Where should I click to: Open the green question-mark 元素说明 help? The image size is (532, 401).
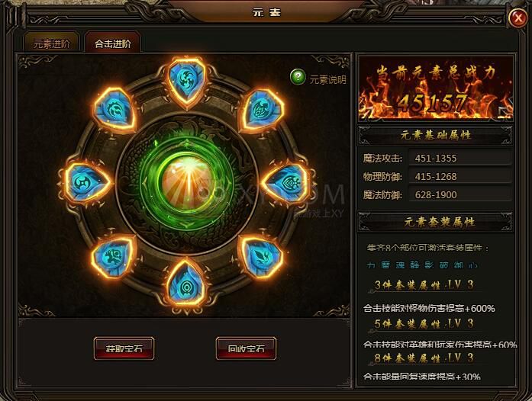tap(298, 77)
